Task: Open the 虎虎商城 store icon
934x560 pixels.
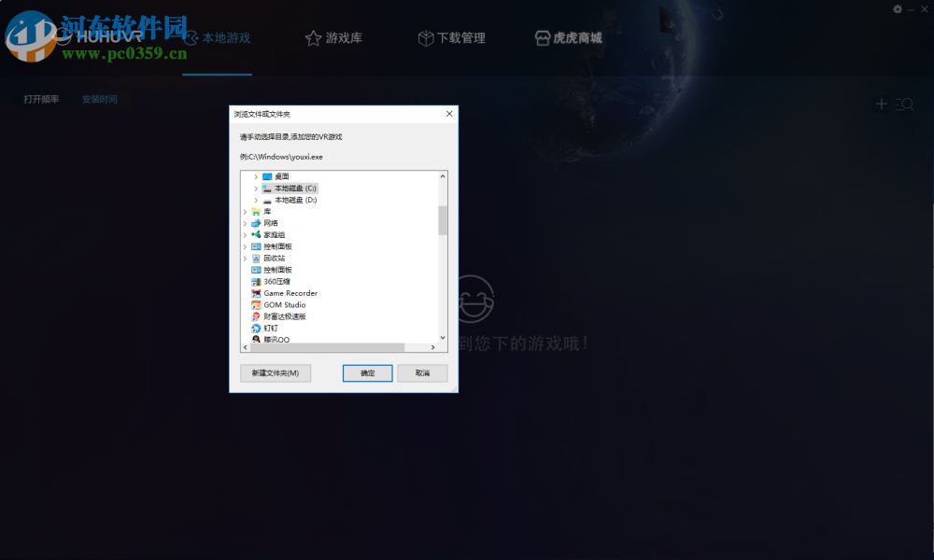Action: pyautogui.click(x=543, y=38)
